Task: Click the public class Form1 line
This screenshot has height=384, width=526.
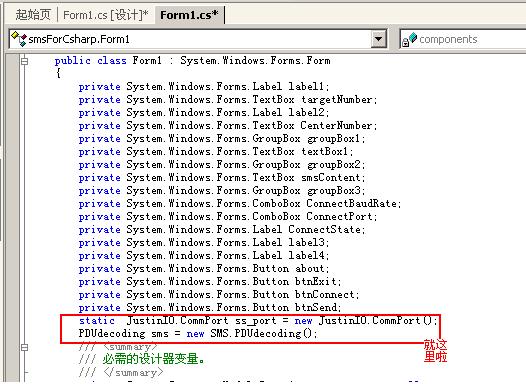Action: 193,61
